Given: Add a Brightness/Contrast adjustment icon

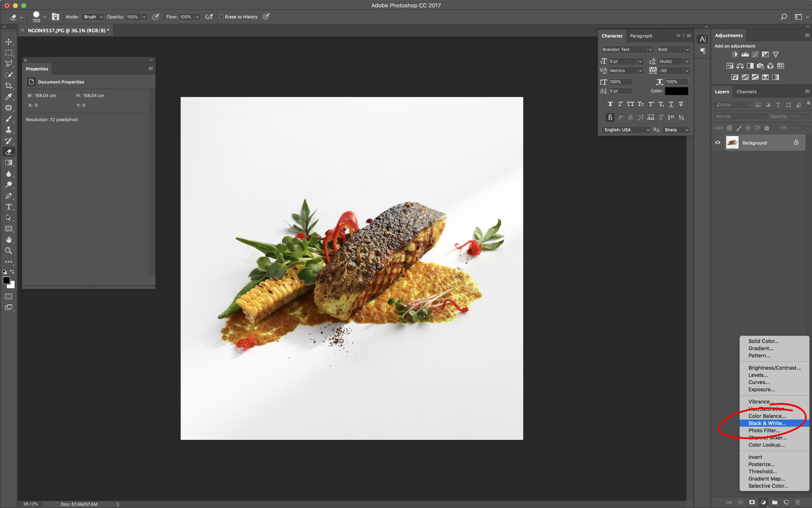Looking at the screenshot, I should coord(734,54).
